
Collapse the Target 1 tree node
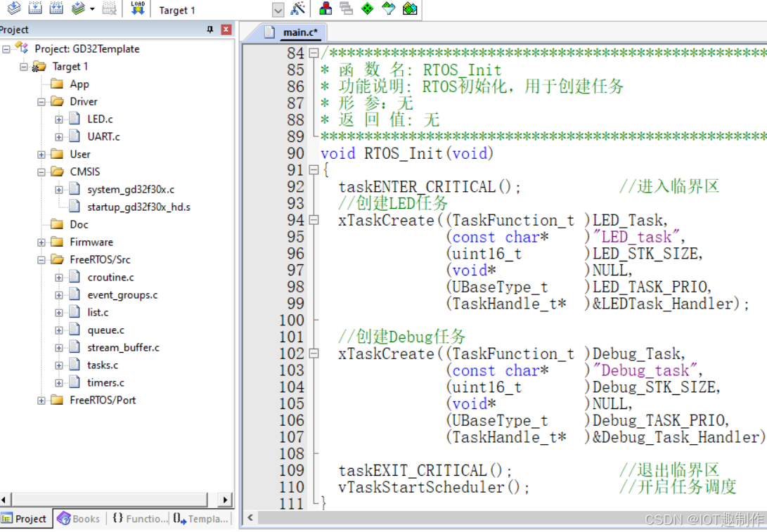point(23,67)
